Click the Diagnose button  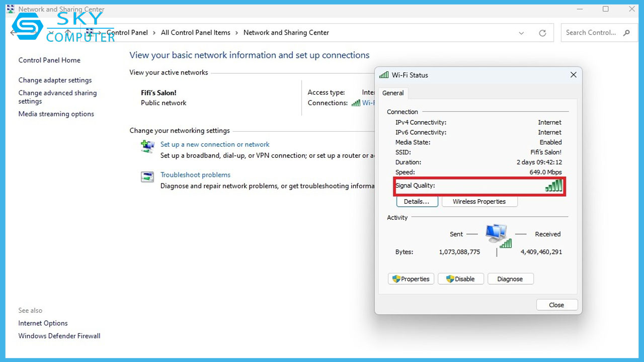pos(510,279)
